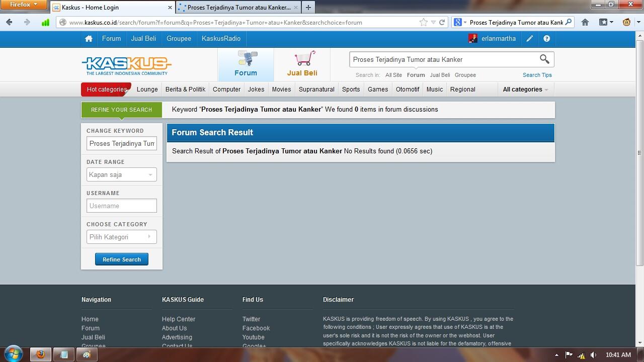Open Computer category

226,89
